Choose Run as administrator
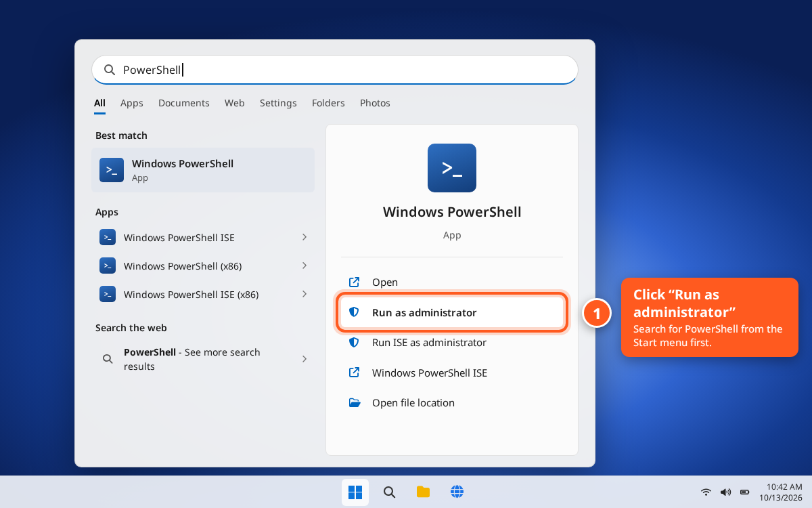This screenshot has height=508, width=812. (452, 312)
